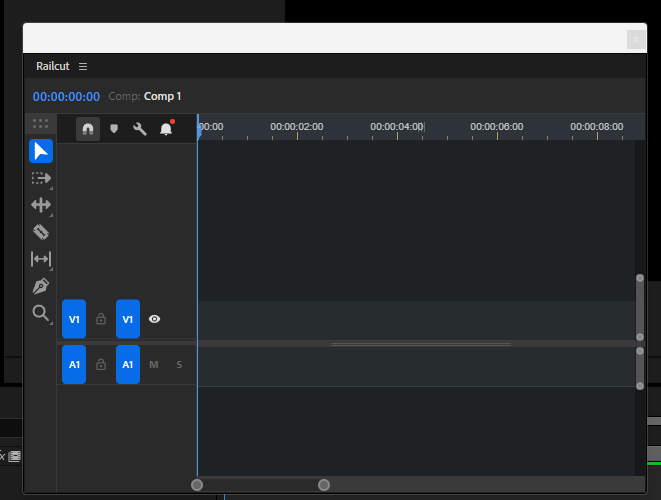This screenshot has height=500, width=661.
Task: Toggle V1 source patching button
Action: (x=74, y=319)
